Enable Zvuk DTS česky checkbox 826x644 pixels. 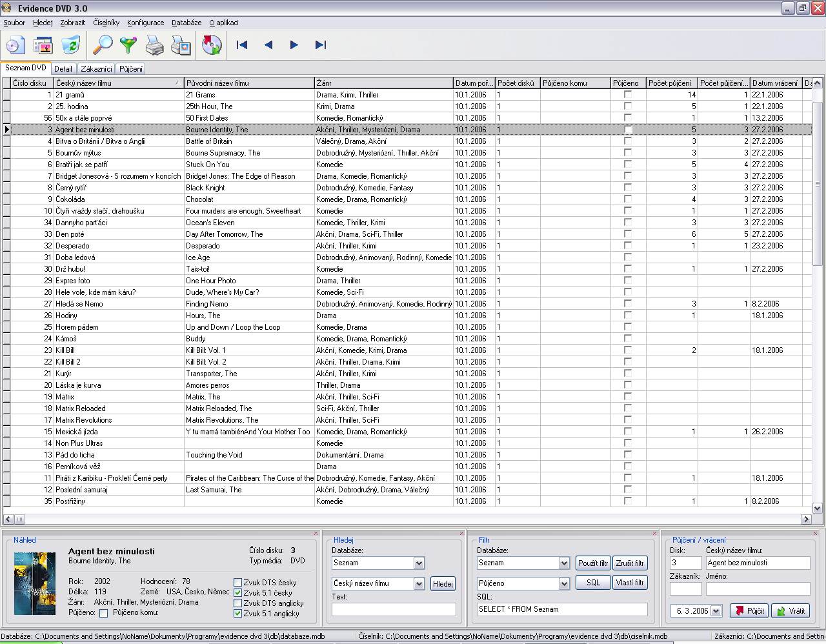coord(237,583)
